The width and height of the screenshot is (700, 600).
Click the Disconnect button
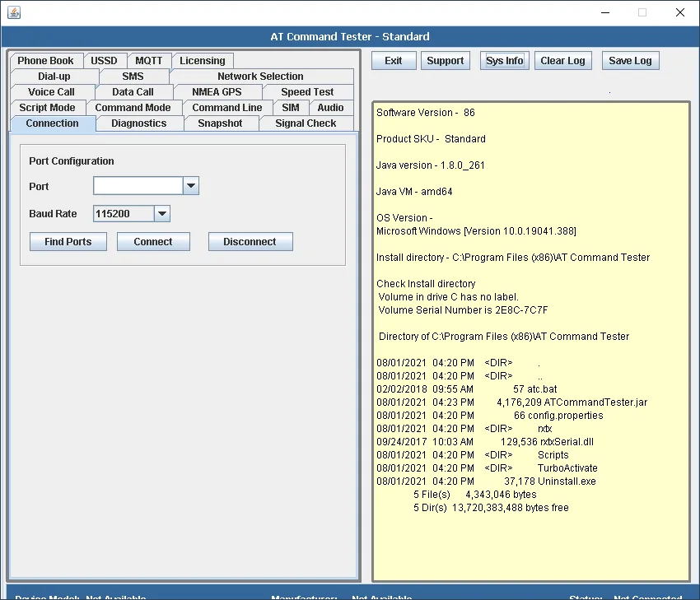tap(250, 241)
